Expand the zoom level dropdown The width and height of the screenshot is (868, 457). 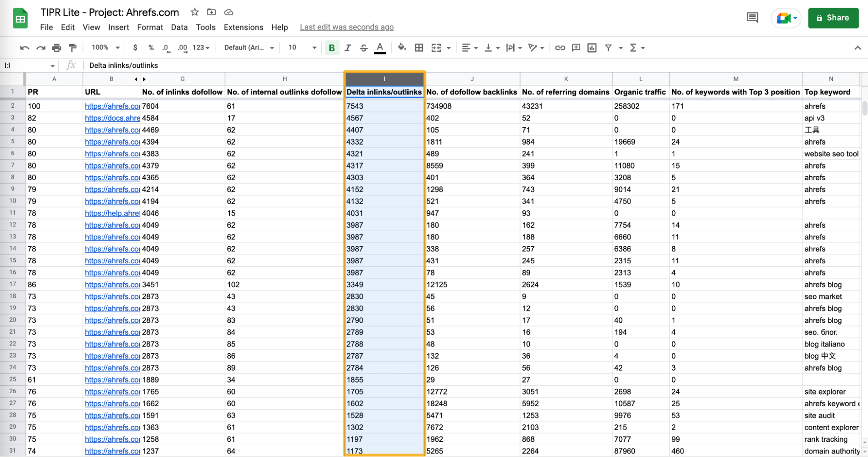coord(104,48)
